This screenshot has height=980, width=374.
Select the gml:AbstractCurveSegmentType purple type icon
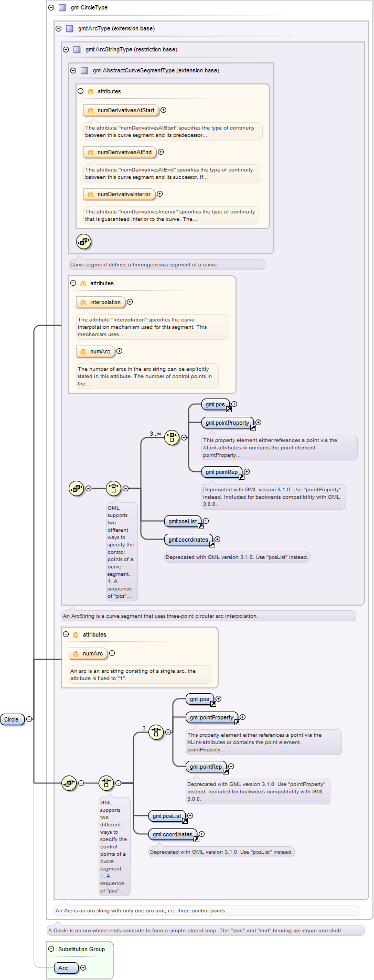[x=84, y=71]
